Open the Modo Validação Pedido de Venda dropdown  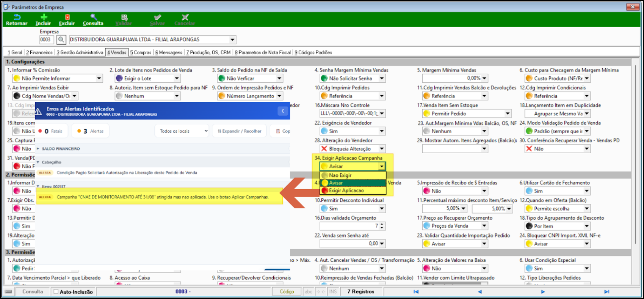click(587, 131)
